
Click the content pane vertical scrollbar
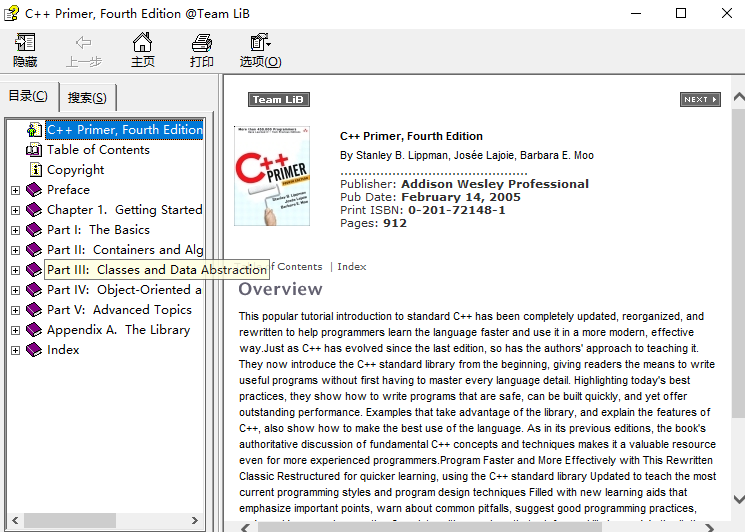[737, 300]
